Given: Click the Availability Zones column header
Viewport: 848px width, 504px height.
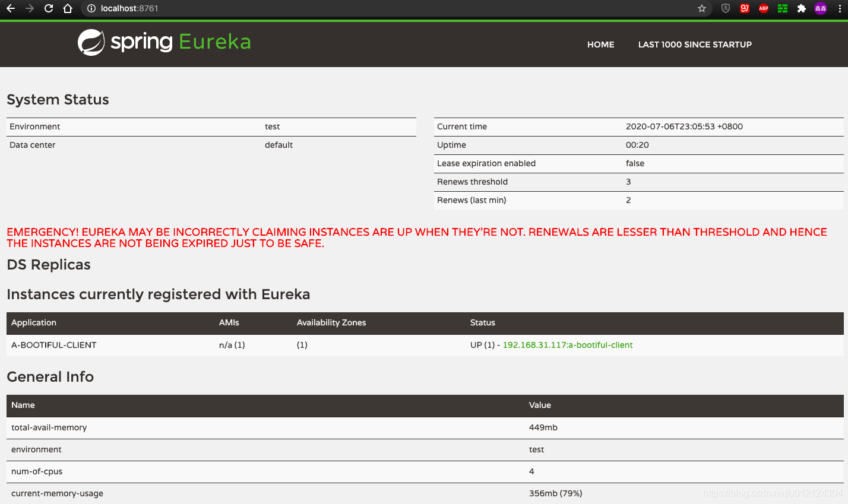Looking at the screenshot, I should coord(331,322).
